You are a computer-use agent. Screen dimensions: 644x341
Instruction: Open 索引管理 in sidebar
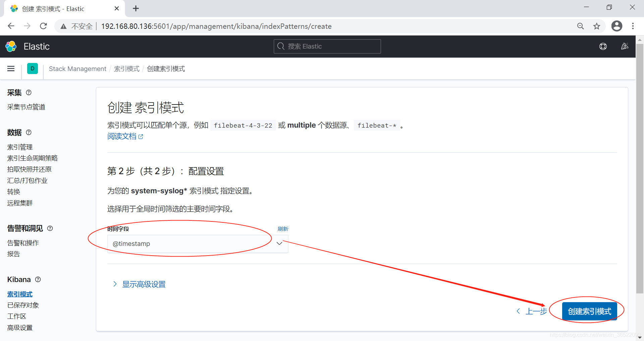tap(20, 147)
